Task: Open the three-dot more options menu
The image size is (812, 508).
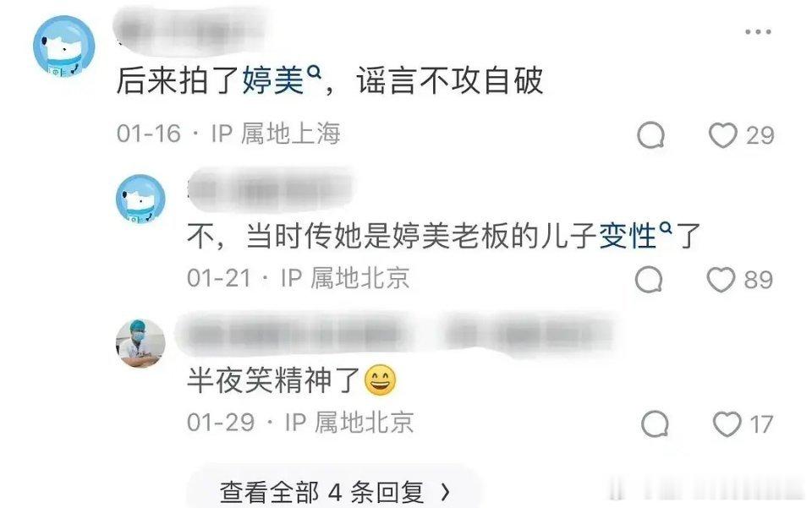Action: [758, 32]
